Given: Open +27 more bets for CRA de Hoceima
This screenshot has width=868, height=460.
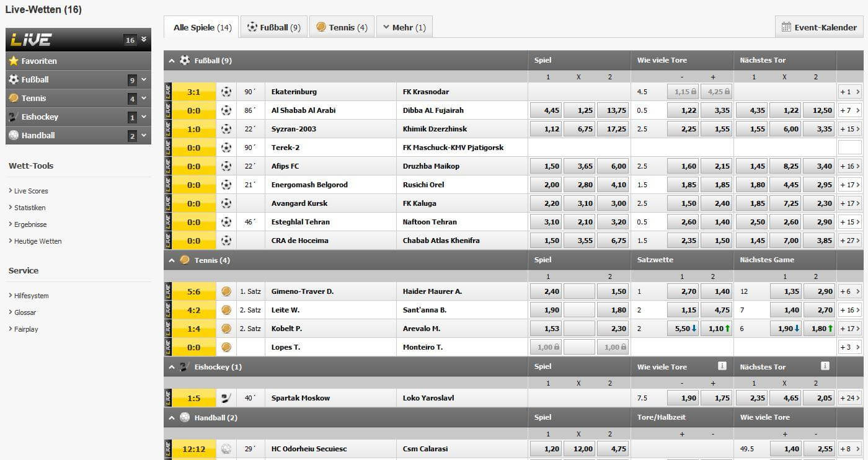Looking at the screenshot, I should [x=849, y=241].
